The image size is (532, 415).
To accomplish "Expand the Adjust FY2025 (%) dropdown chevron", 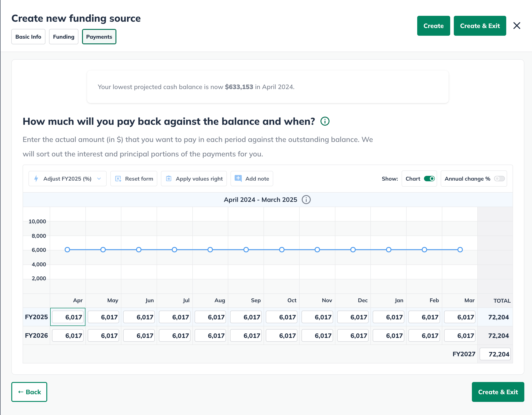I will coord(99,179).
